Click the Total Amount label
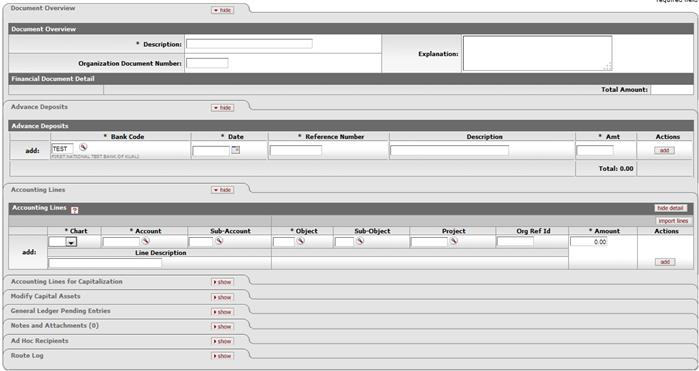 624,90
